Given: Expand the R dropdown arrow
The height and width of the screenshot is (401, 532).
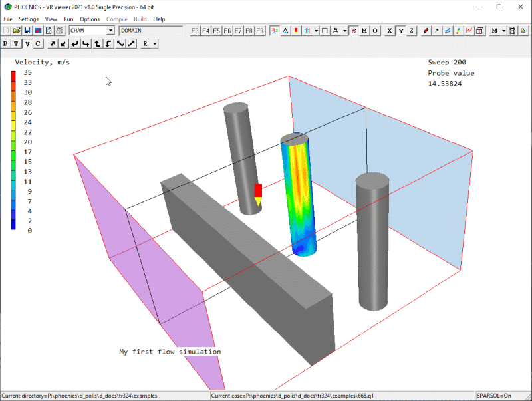Looking at the screenshot, I should (154, 43).
